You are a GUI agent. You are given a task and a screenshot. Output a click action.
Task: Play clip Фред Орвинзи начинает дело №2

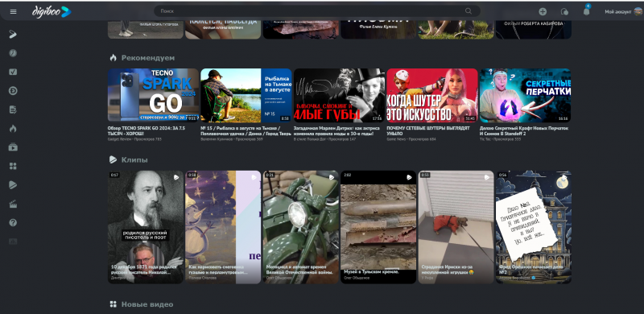click(534, 227)
